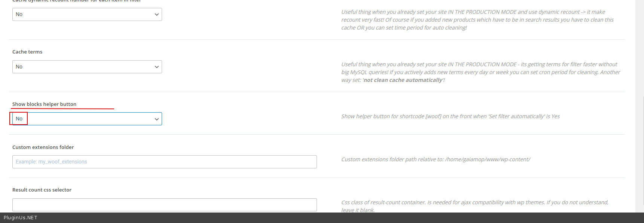
Task: Click the chevron on Show blocks helper dropdown
Action: pos(156,119)
